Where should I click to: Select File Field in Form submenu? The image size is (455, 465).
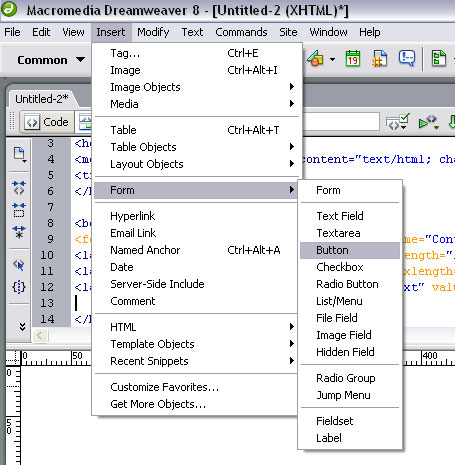(x=350, y=318)
